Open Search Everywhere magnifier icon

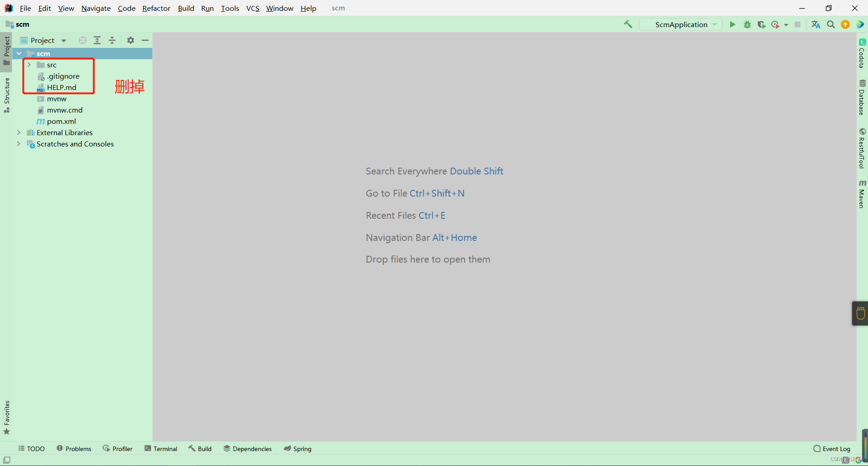tap(831, 24)
